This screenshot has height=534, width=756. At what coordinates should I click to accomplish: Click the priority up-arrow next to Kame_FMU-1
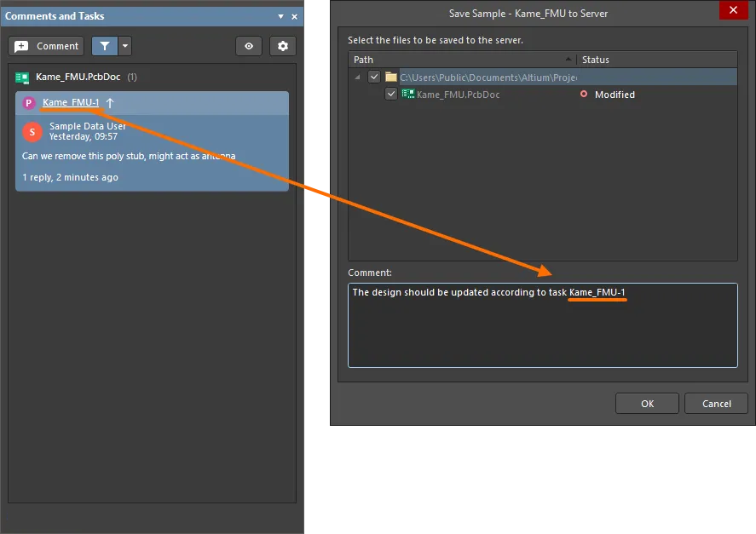[x=110, y=103]
